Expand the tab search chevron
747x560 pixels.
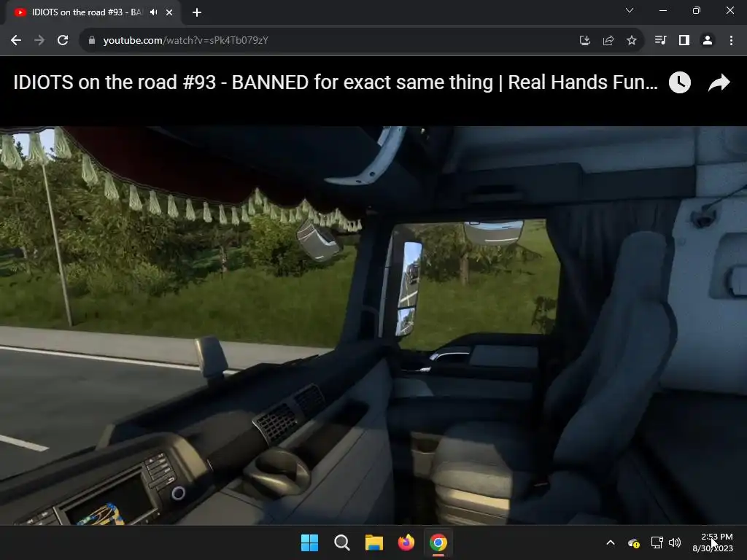click(x=630, y=10)
